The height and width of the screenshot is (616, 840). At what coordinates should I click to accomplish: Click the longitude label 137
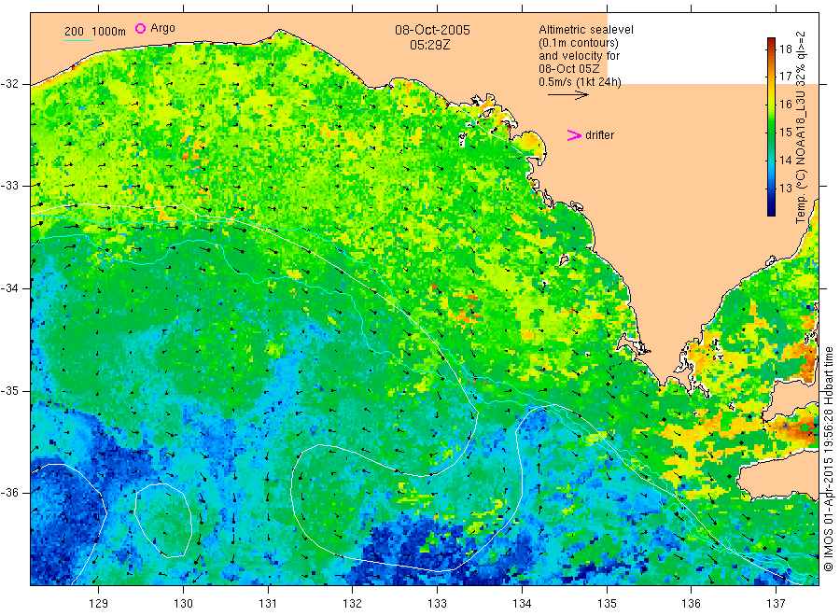click(x=776, y=604)
